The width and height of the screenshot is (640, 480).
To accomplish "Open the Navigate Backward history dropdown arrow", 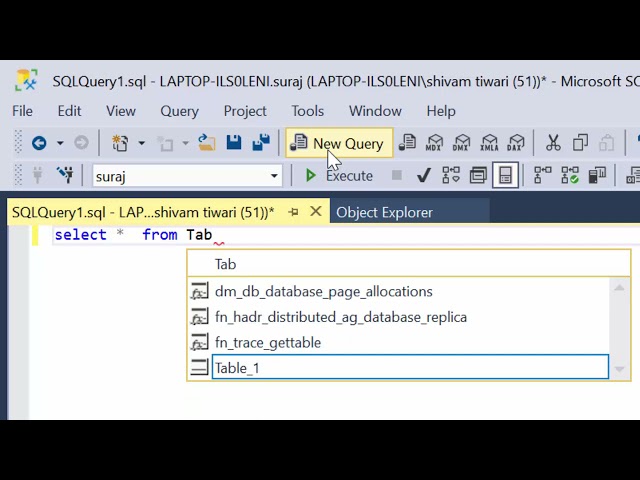I will click(60, 143).
